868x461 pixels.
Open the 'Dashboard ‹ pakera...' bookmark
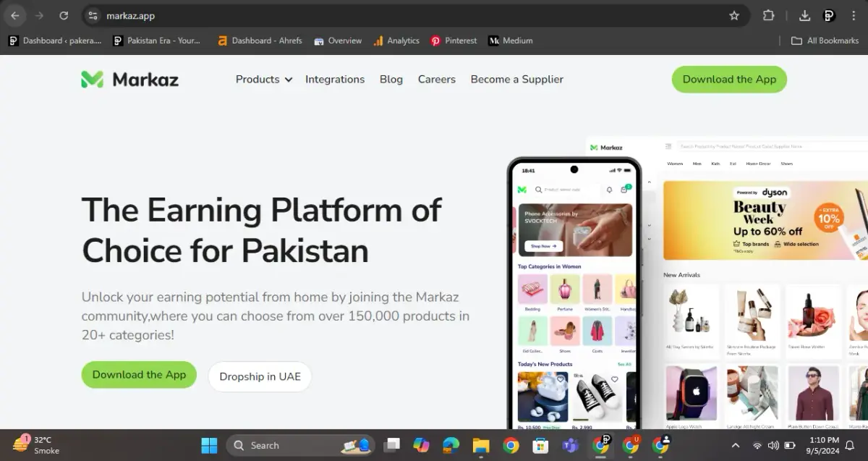click(55, 41)
